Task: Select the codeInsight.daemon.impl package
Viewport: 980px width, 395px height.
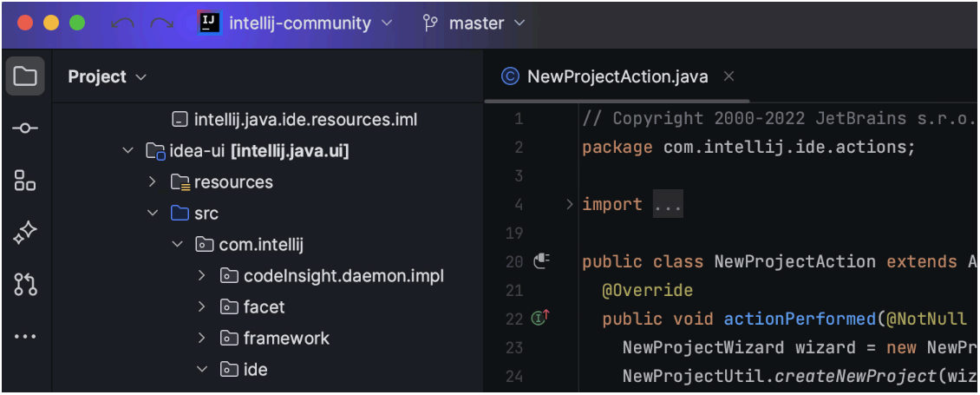Action: pyautogui.click(x=343, y=276)
